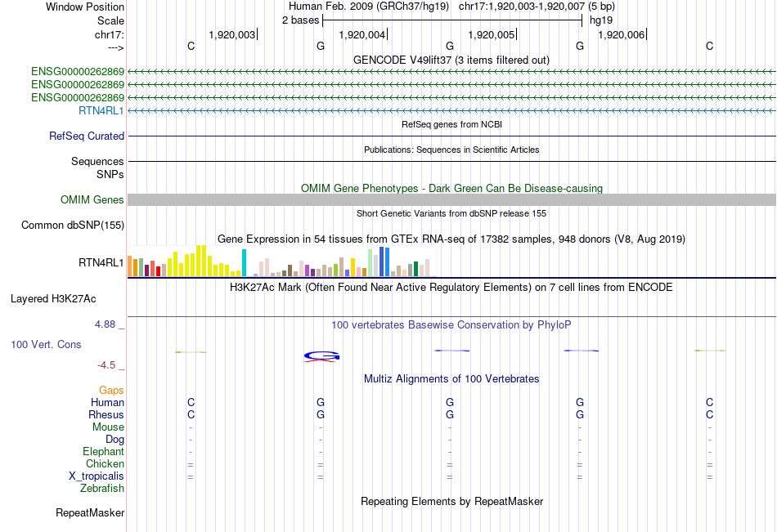Click the Publications: Sequences in Scientific Articles title
The image size is (777, 532).
(451, 150)
